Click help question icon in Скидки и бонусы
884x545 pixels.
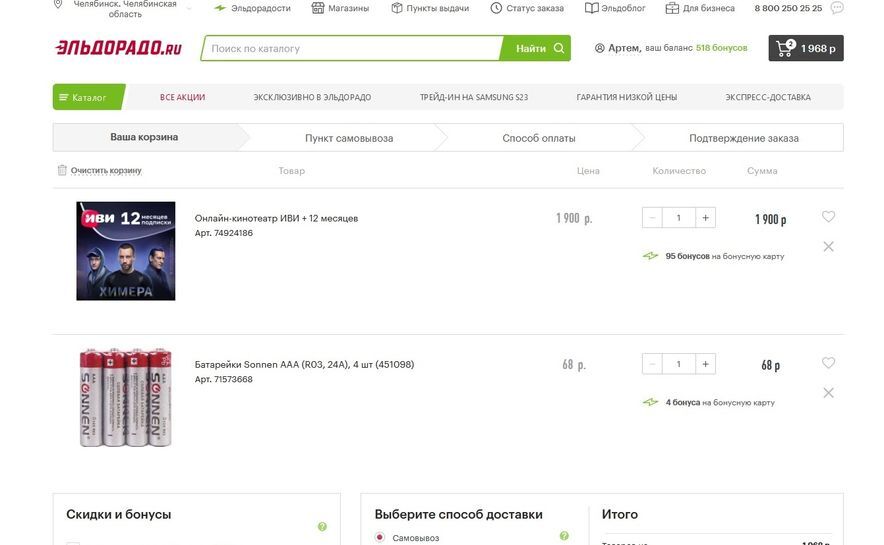click(322, 526)
